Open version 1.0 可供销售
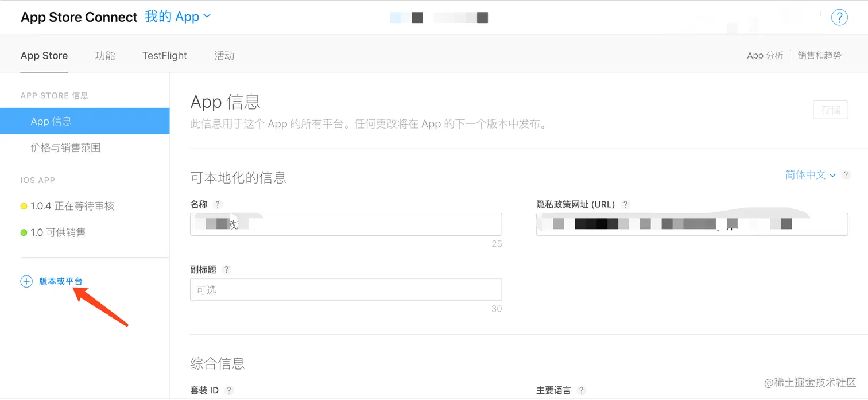This screenshot has height=400, width=868. (58, 232)
